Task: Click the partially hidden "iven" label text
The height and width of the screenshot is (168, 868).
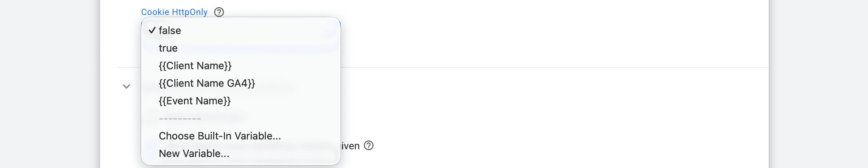Action: (x=350, y=146)
